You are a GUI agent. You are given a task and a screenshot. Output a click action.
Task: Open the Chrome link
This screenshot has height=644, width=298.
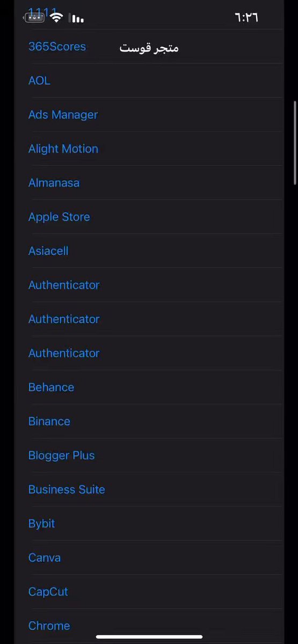(49, 626)
